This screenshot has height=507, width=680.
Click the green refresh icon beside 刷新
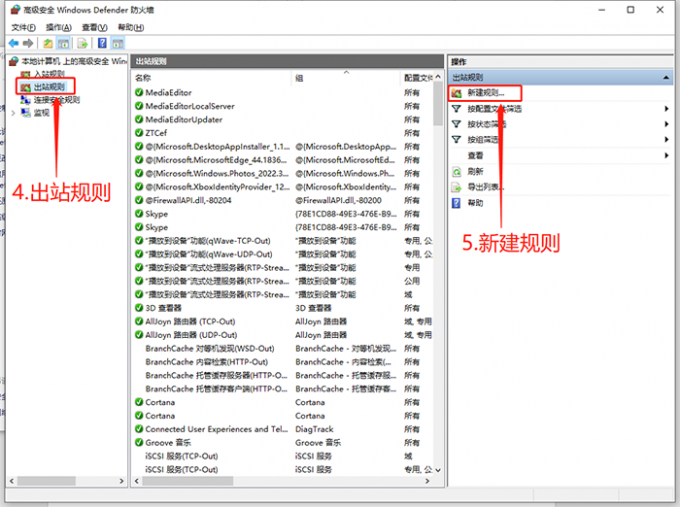point(456,172)
